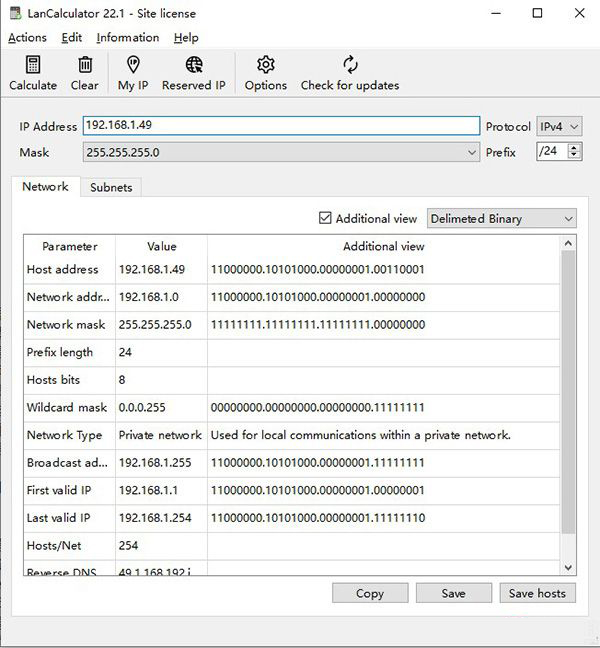This screenshot has width=600, height=648.
Task: Click the Value column header
Action: point(162,246)
